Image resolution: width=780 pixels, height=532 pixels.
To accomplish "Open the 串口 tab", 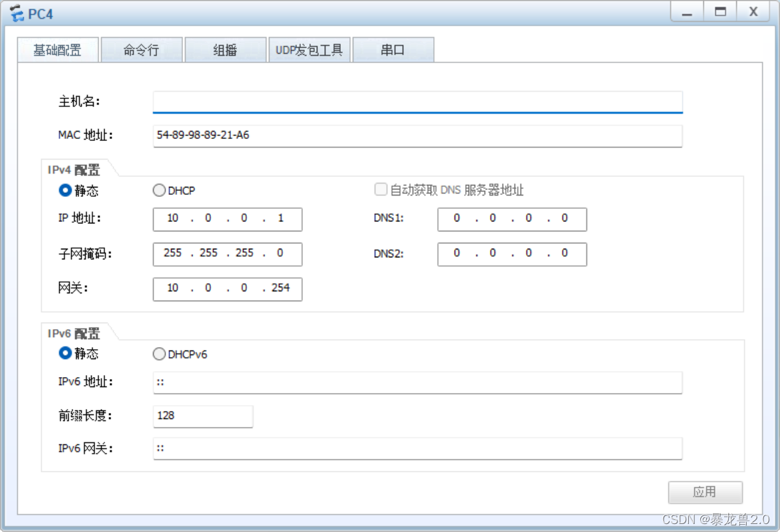I will pyautogui.click(x=393, y=50).
